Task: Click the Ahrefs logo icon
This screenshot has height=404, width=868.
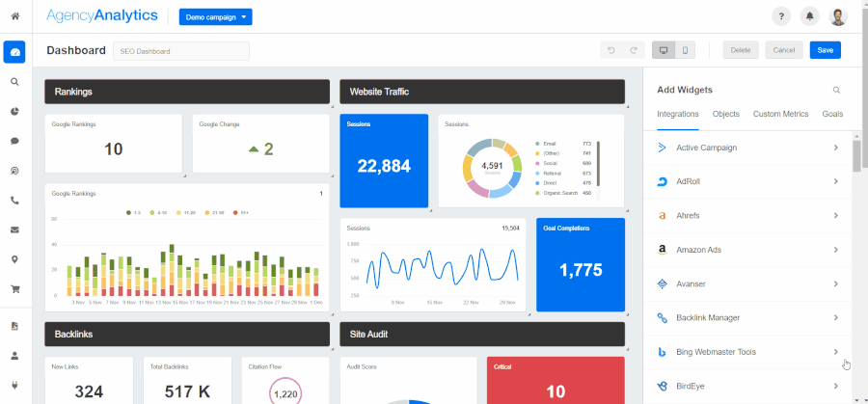Action: (662, 216)
